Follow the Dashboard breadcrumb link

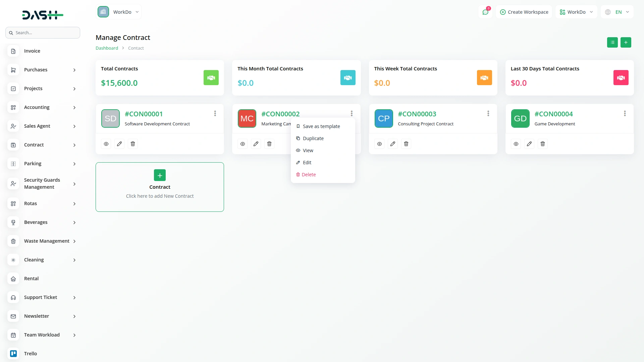click(107, 48)
